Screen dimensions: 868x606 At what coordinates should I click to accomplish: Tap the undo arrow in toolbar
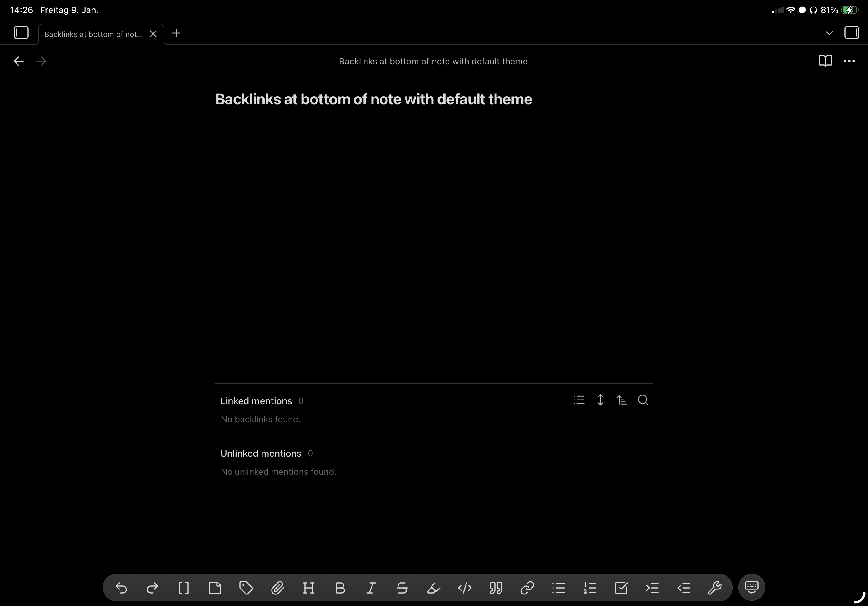click(x=121, y=588)
